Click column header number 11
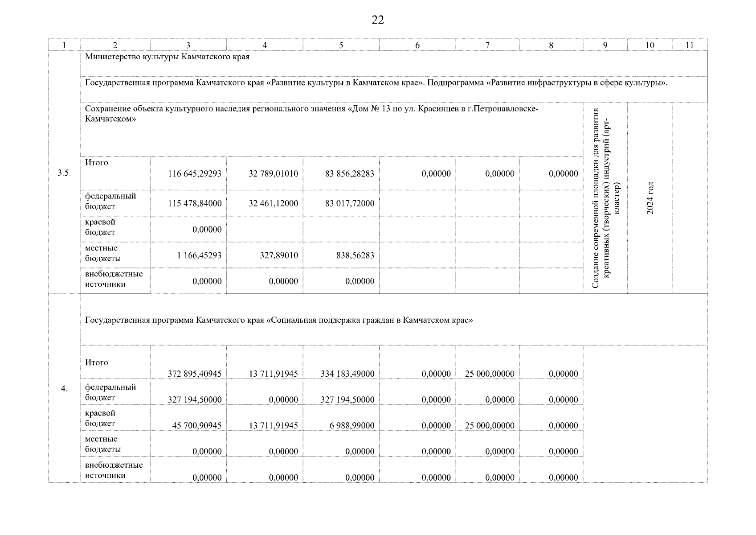 tap(689, 45)
